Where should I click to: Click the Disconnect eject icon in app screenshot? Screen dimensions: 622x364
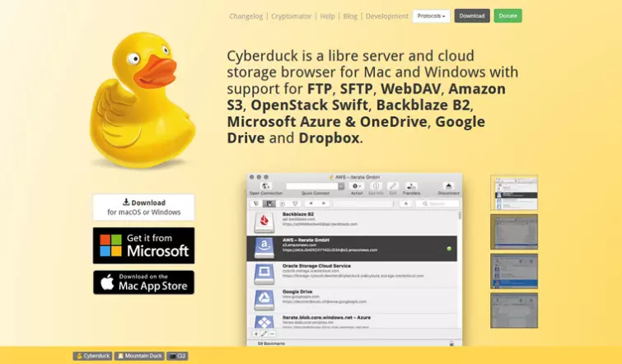[449, 186]
